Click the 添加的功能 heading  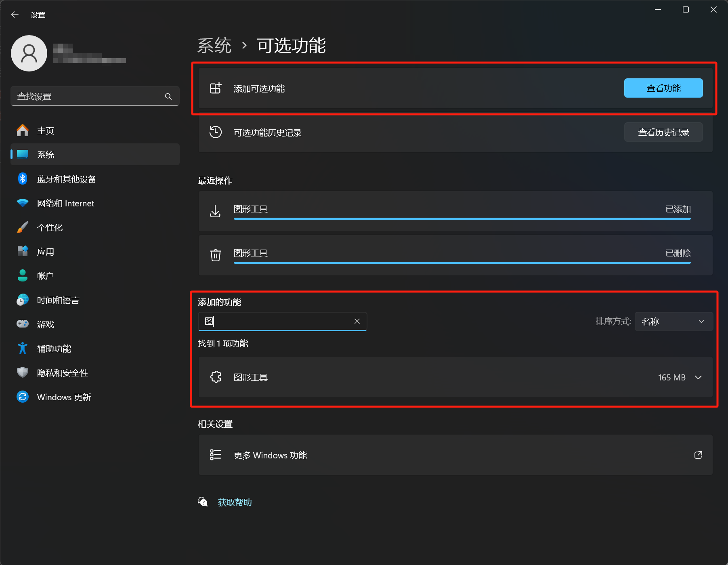219,302
